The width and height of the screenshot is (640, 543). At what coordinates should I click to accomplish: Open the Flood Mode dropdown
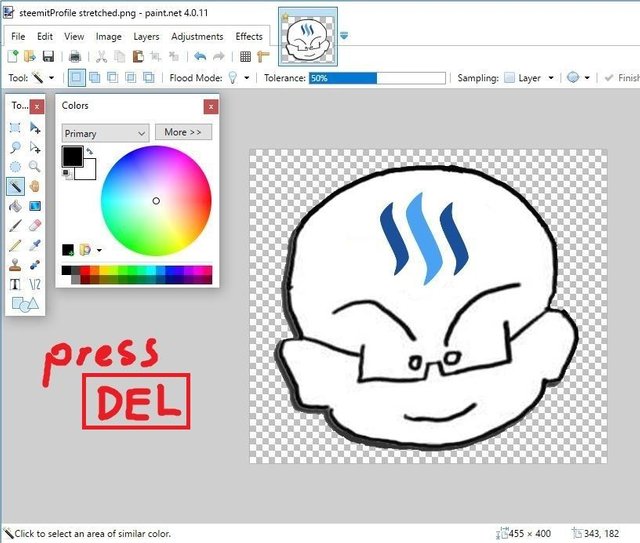pyautogui.click(x=247, y=78)
